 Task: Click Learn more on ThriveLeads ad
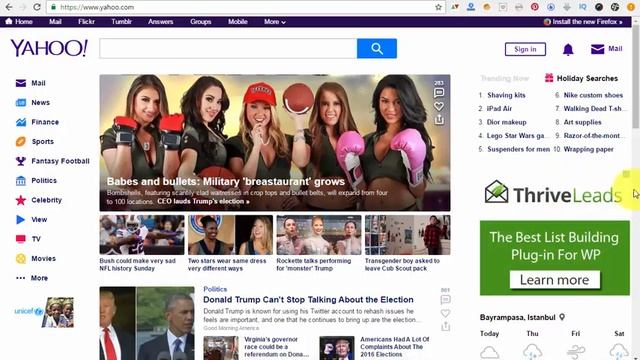555,280
